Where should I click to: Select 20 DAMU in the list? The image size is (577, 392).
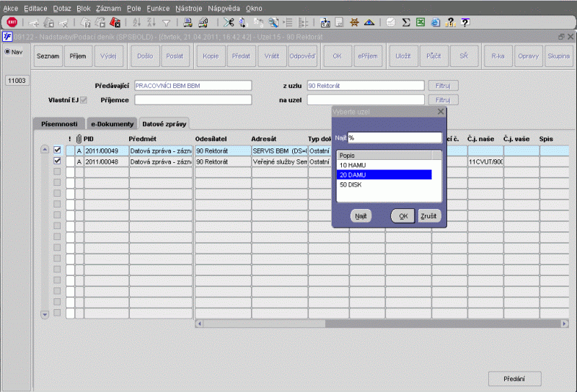click(x=384, y=174)
